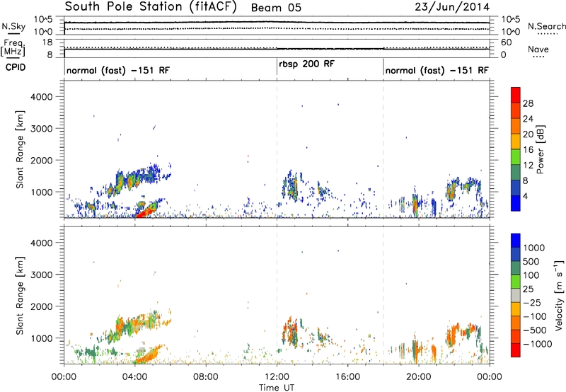Click the '12:00' time axis label
The width and height of the screenshot is (566, 392).
[x=277, y=377]
